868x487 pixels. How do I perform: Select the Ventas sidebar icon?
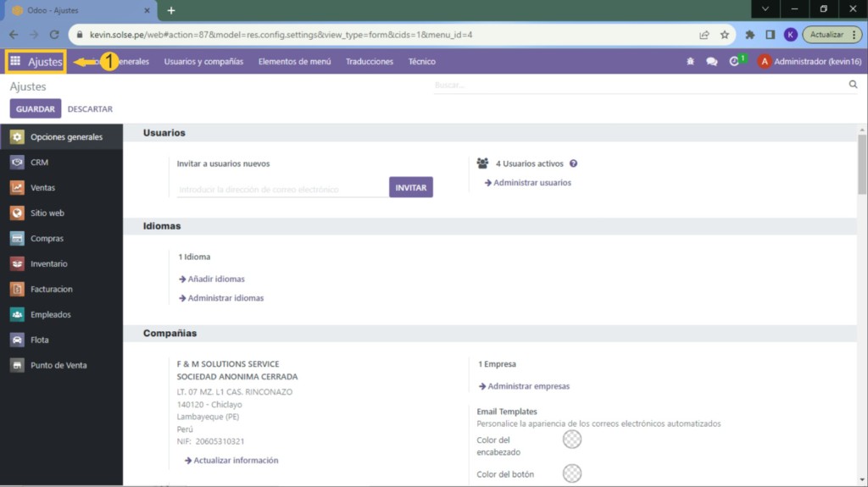17,188
